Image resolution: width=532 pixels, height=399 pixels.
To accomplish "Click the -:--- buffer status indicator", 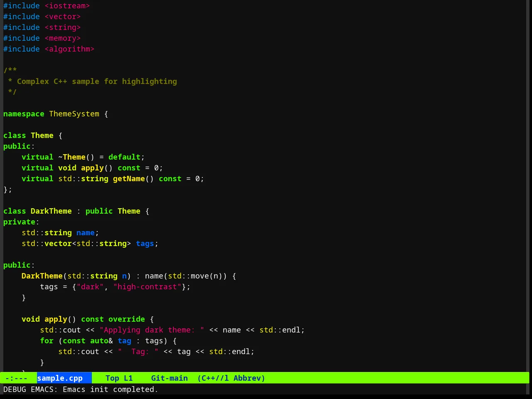I will point(16,378).
